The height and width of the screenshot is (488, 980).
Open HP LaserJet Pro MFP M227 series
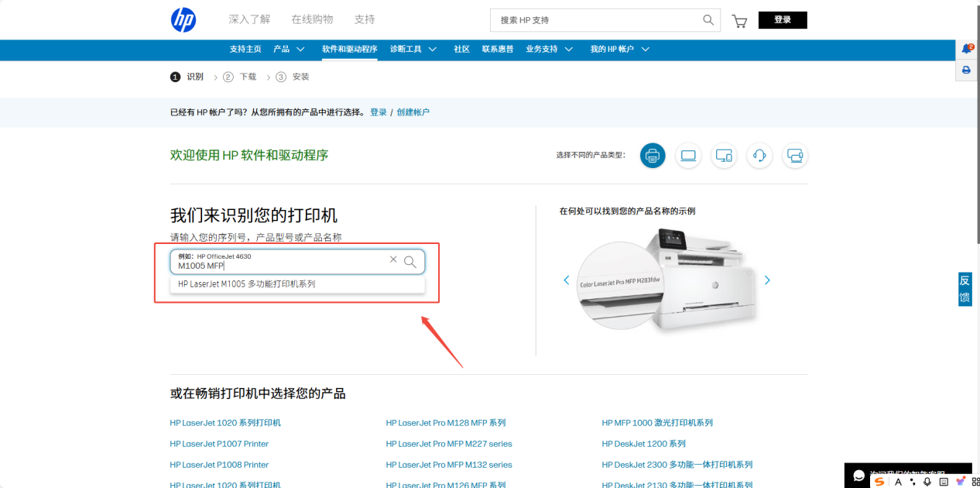point(449,444)
